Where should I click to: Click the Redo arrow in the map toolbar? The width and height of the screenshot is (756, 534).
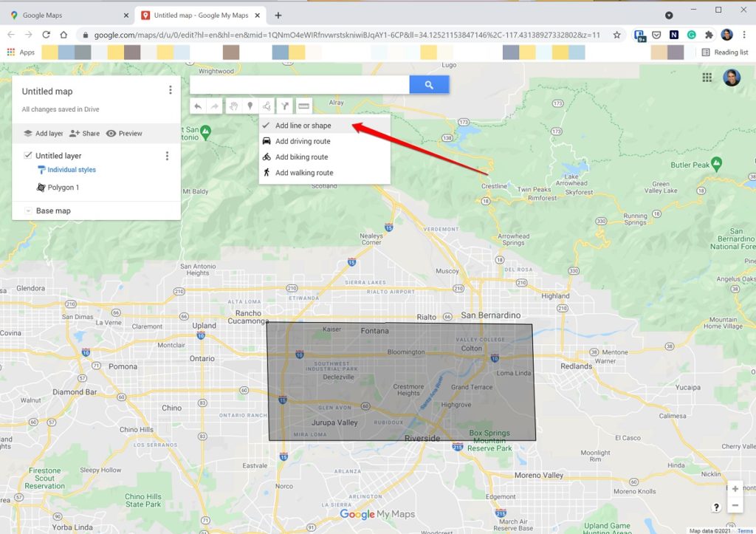[214, 106]
